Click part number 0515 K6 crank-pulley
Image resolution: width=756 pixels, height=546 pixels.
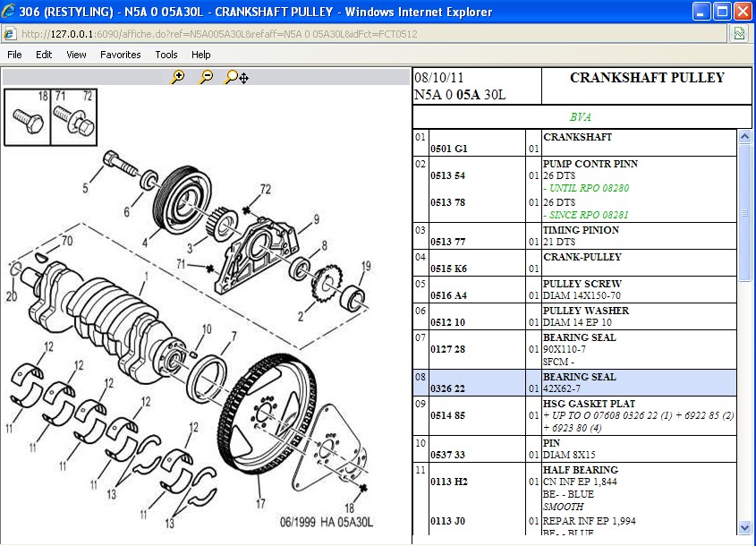(448, 269)
